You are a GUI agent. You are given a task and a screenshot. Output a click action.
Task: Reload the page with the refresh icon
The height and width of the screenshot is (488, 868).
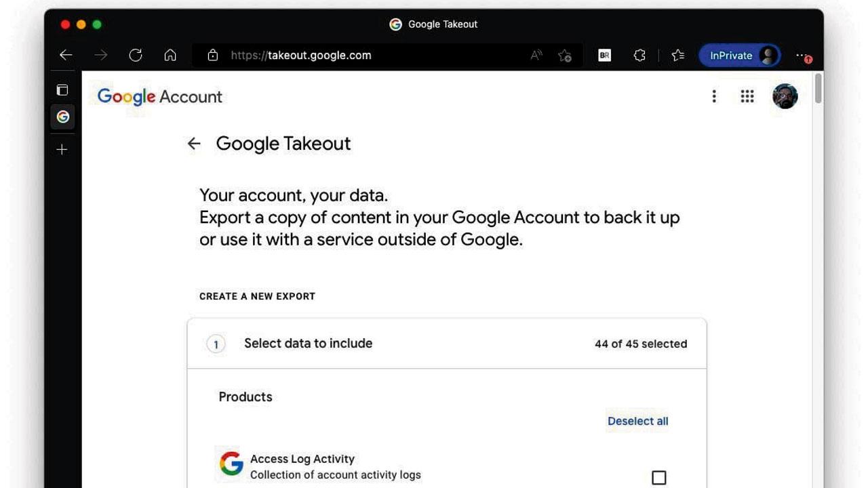[x=136, y=56]
